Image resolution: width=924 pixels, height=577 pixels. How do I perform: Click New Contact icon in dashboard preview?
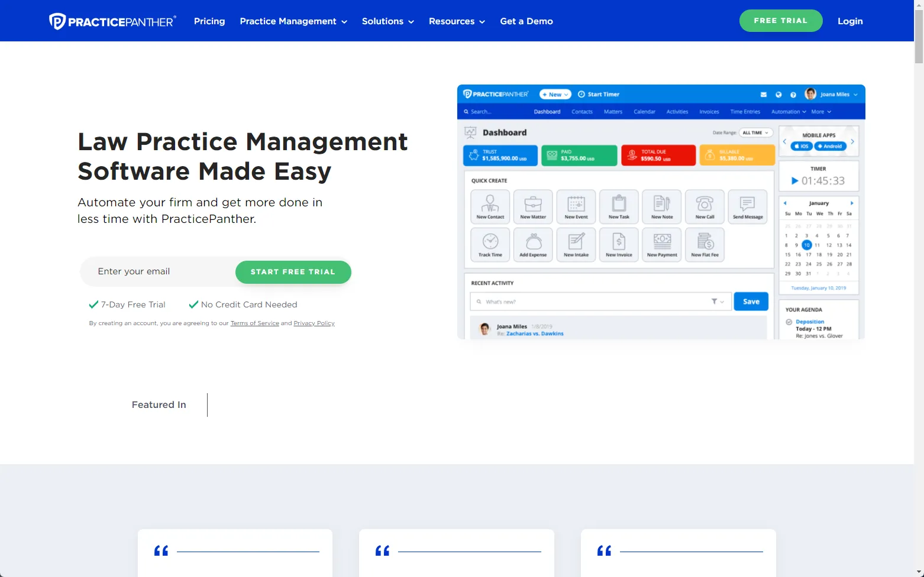490,206
